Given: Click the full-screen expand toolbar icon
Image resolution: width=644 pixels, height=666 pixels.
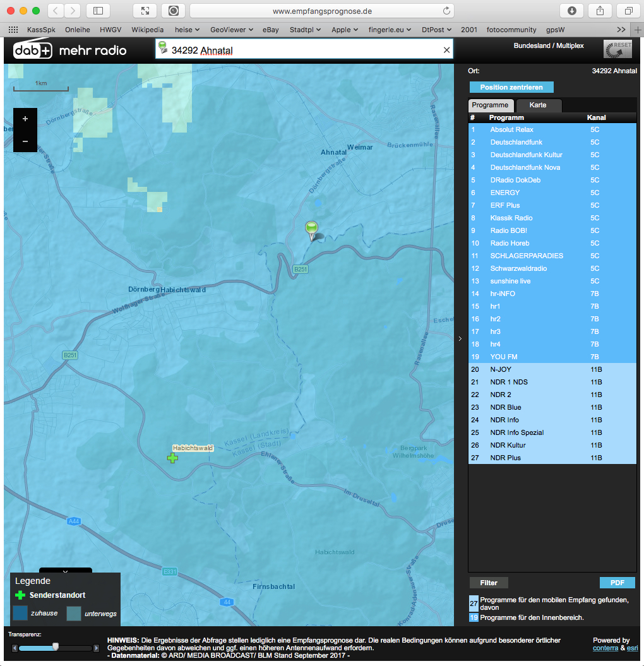Looking at the screenshot, I should (x=145, y=11).
